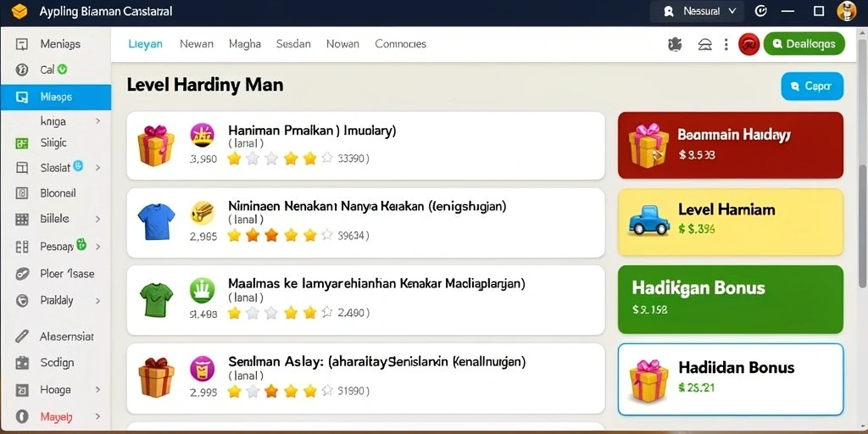868x434 pixels.
Task: Open the white Hadiidan Bonus card
Action: [730, 379]
